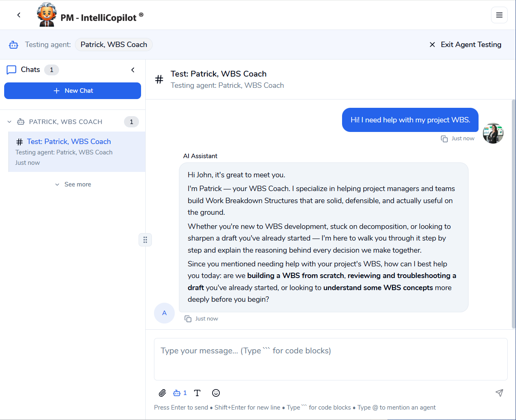Open the emoji picker
This screenshot has height=420, width=516.
216,393
